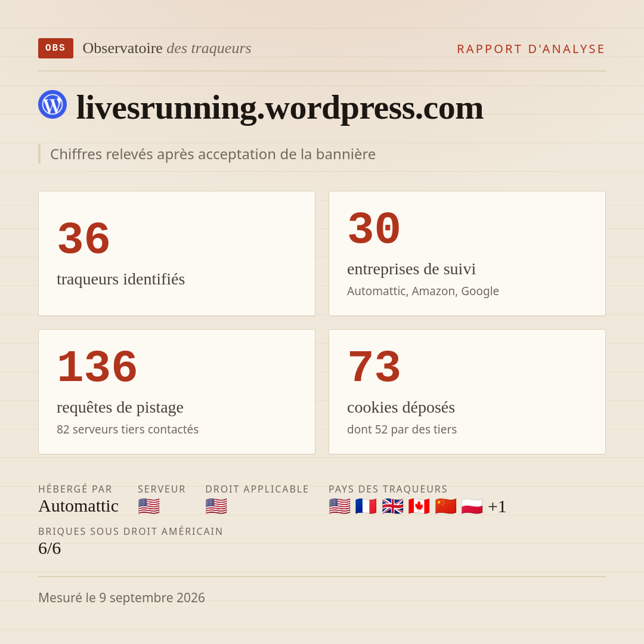Image resolution: width=644 pixels, height=644 pixels.
Task: Click the Pays des traqueurs label
Action: pyautogui.click(x=388, y=489)
